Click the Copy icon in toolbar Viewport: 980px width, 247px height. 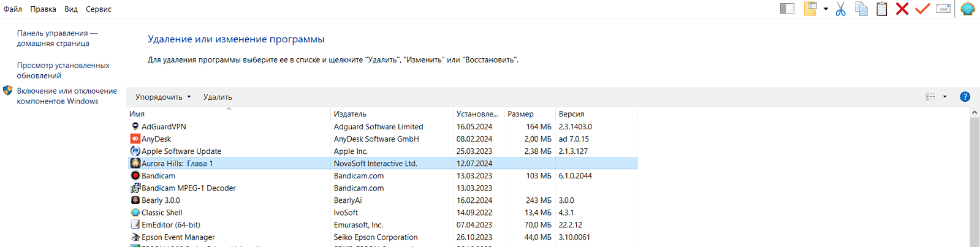861,9
